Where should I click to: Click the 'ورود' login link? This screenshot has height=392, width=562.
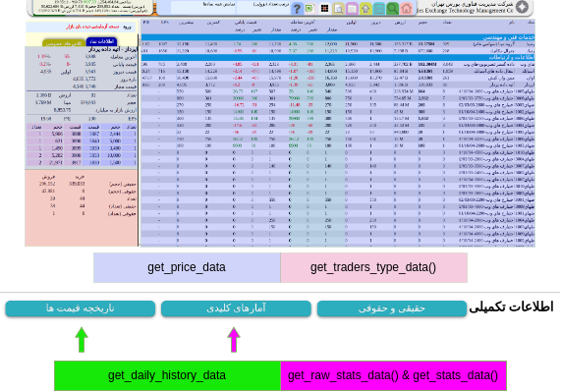(x=127, y=27)
